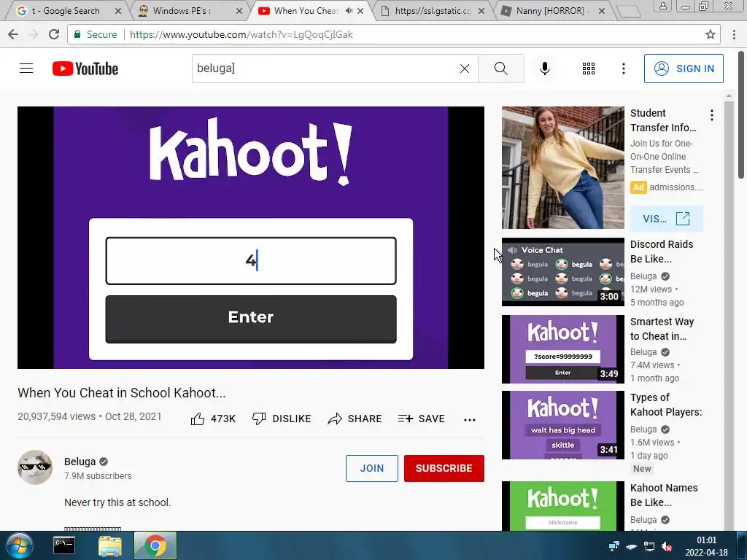Open Types of Kahoot Players title
This screenshot has height=560, width=747.
tap(666, 405)
